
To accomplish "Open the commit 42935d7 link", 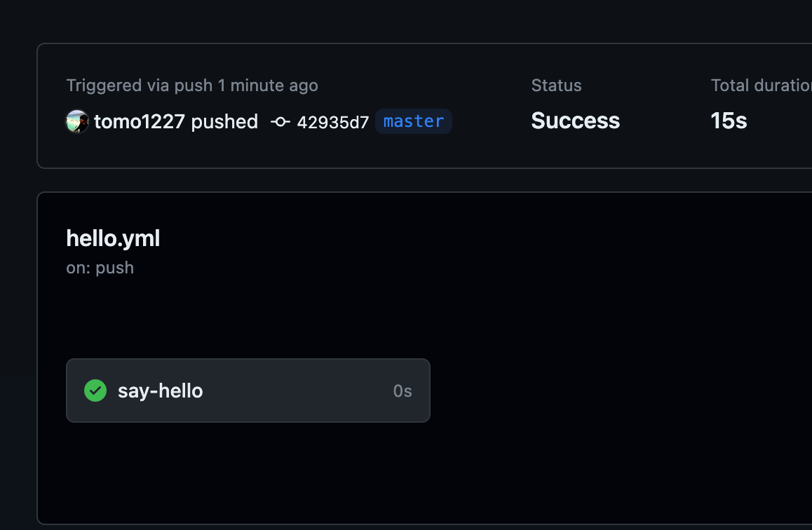I will pyautogui.click(x=334, y=122).
